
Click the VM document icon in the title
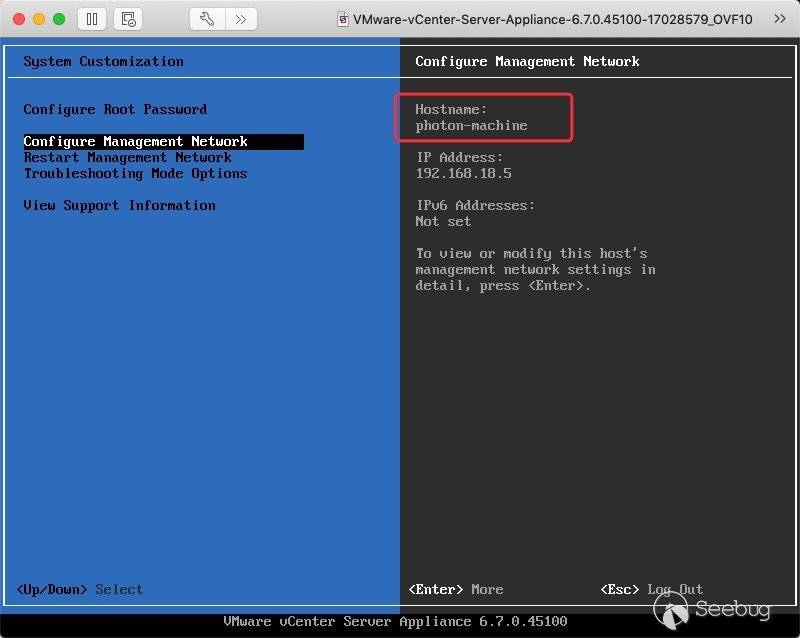coord(343,20)
